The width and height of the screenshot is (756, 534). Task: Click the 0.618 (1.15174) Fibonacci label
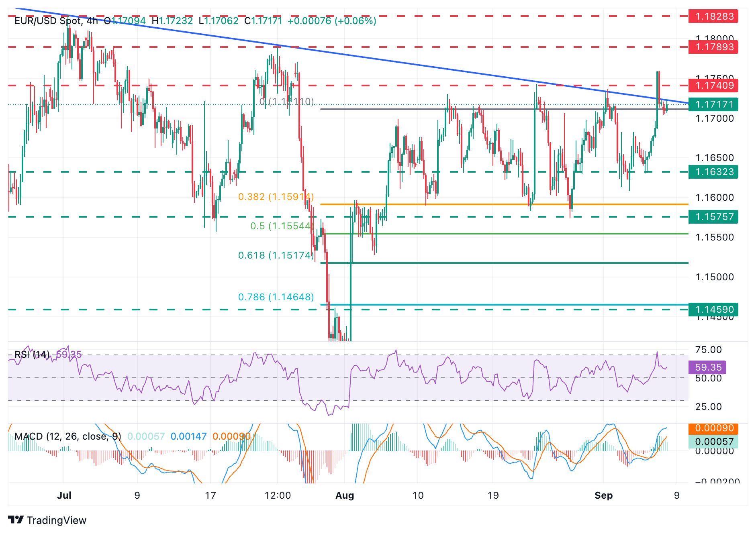point(276,255)
